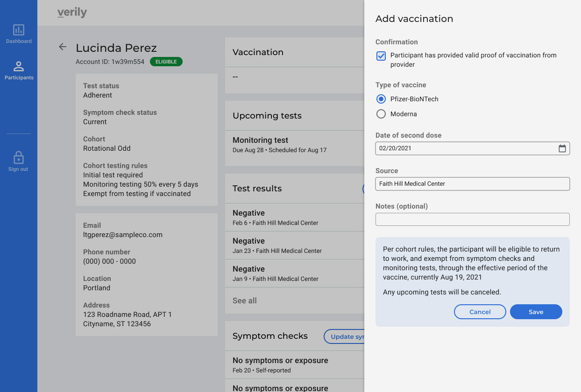The height and width of the screenshot is (392, 581).
Task: Click the Sign out lock icon
Action: pyautogui.click(x=19, y=157)
